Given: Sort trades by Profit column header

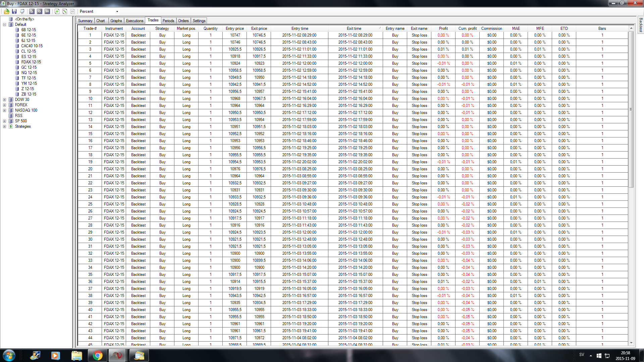Looking at the screenshot, I should point(443,28).
